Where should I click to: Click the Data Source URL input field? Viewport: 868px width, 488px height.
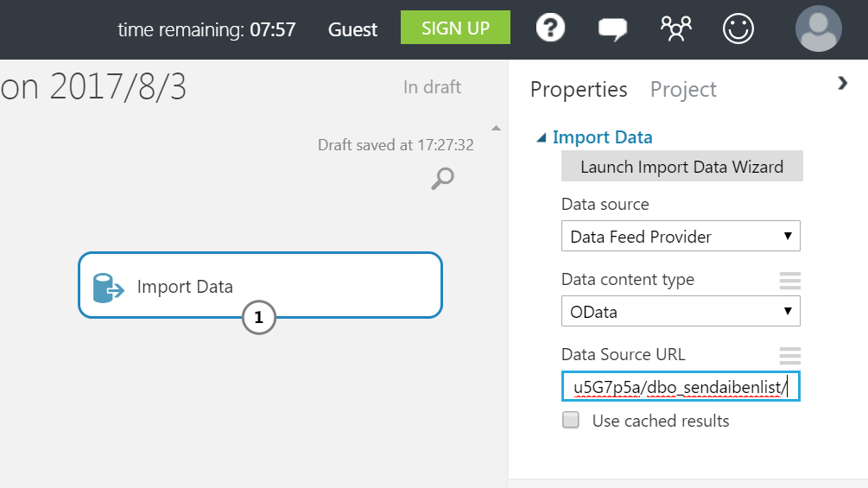tap(681, 386)
